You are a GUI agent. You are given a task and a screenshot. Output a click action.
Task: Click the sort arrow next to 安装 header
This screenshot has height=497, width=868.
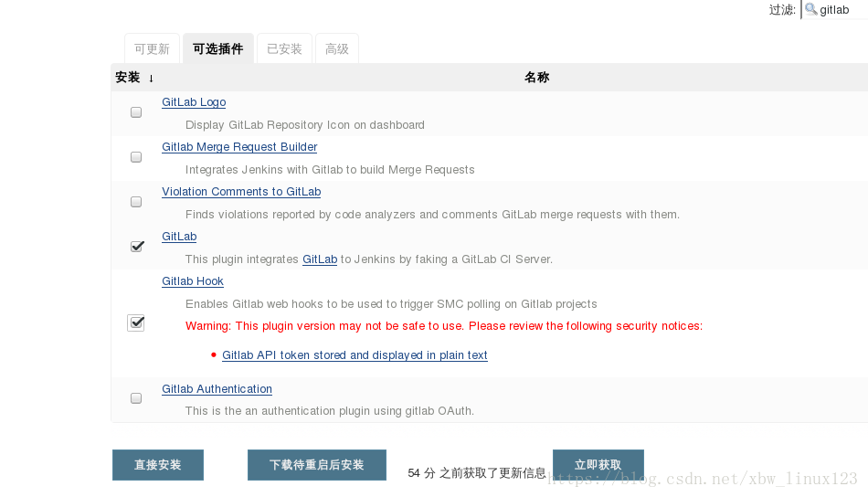[151, 78]
